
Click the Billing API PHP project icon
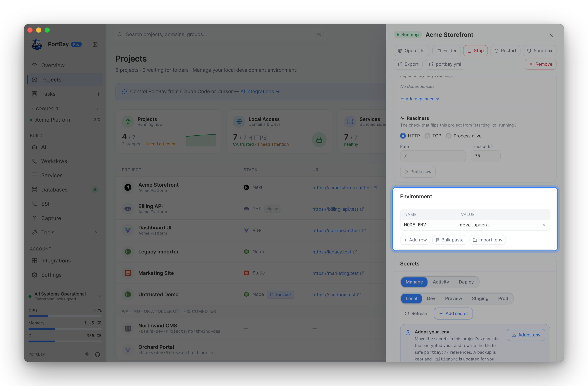click(x=128, y=209)
